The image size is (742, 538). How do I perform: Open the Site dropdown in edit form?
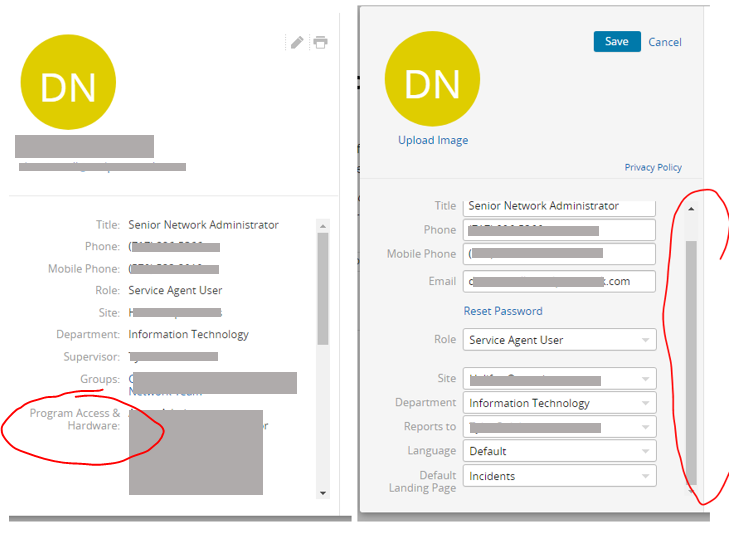coord(559,379)
